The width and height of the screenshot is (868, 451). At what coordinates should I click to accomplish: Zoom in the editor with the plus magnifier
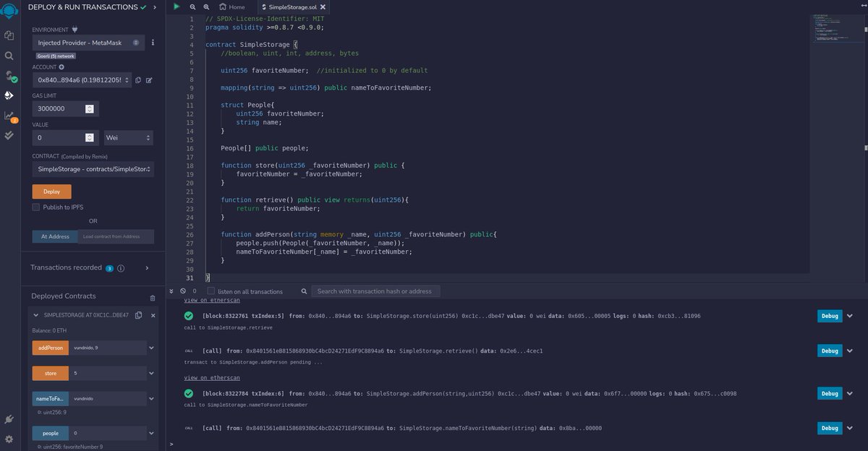(206, 7)
